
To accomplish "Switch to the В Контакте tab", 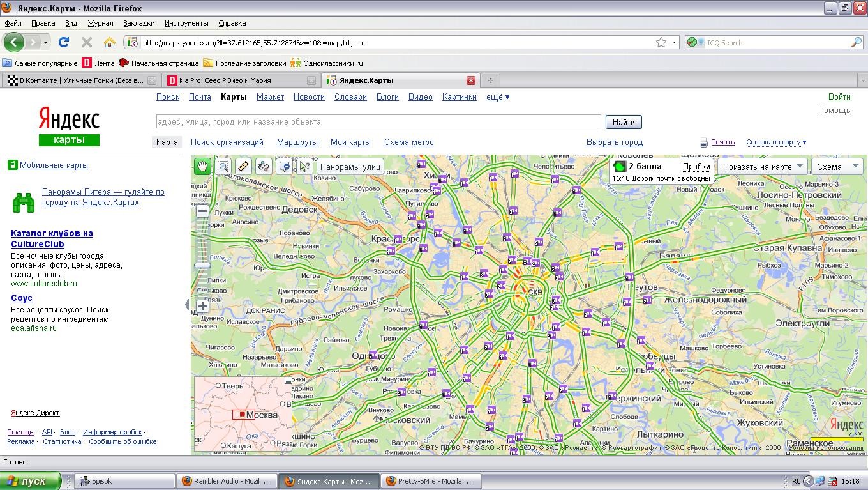I will [x=81, y=80].
